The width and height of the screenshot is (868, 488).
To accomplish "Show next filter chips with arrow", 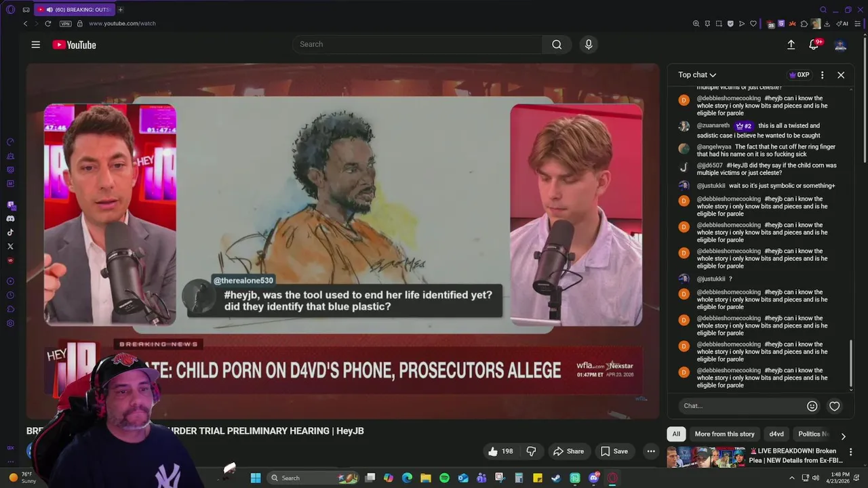I will 843,436.
